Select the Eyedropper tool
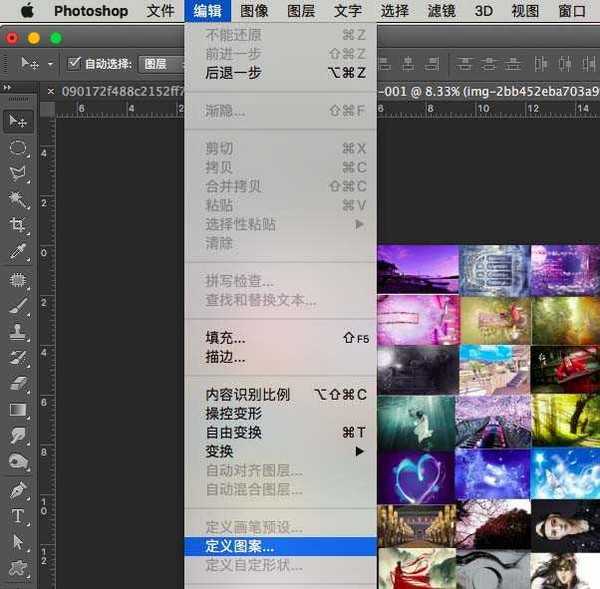Screen dimensions: 600x589 coord(18,252)
